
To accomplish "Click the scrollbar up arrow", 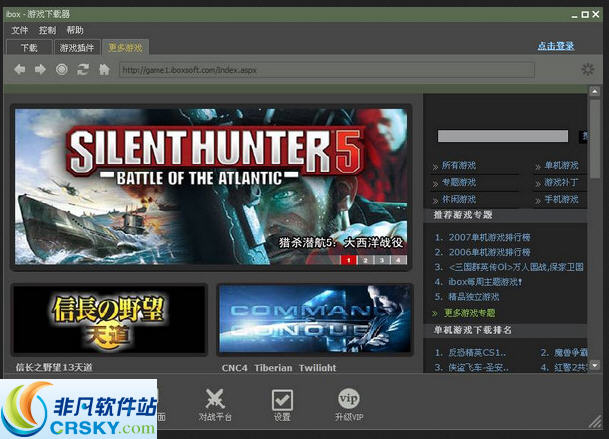I will tap(595, 92).
